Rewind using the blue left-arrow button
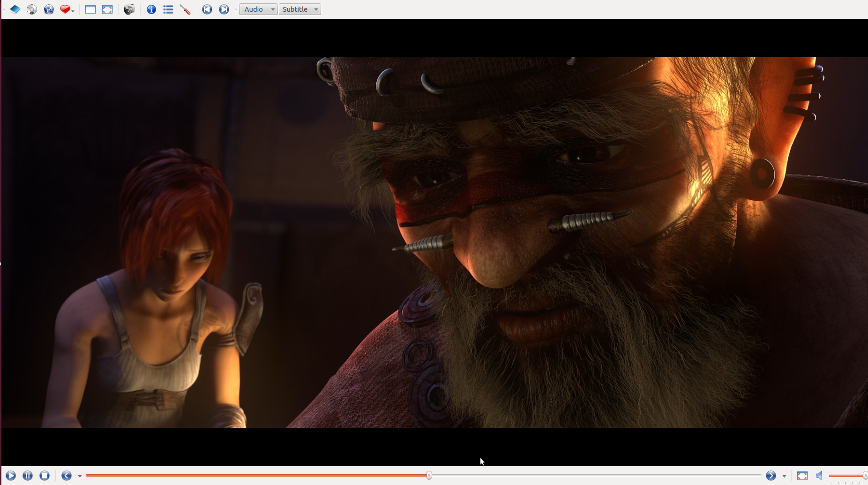 67,476
